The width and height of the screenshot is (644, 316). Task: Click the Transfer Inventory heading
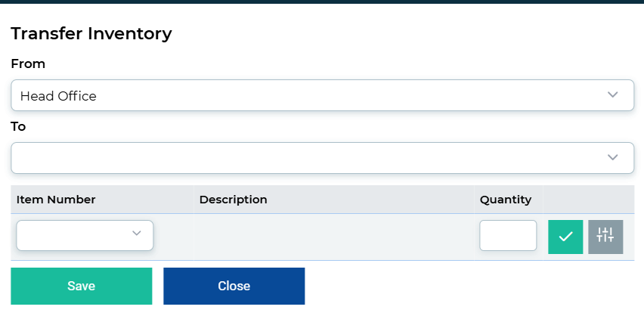point(91,34)
